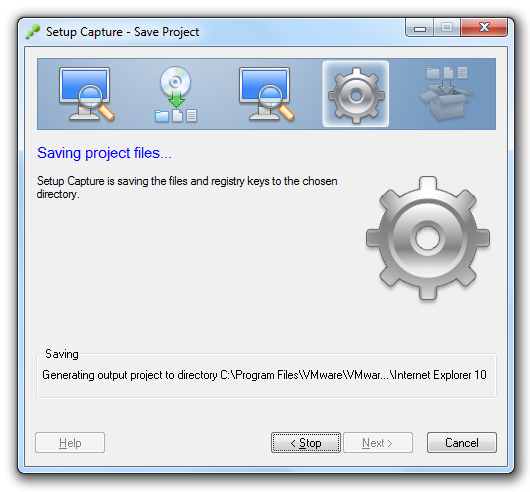Screen dimensions: 530x492
Task: Click the disabled Help button
Action: [x=70, y=442]
